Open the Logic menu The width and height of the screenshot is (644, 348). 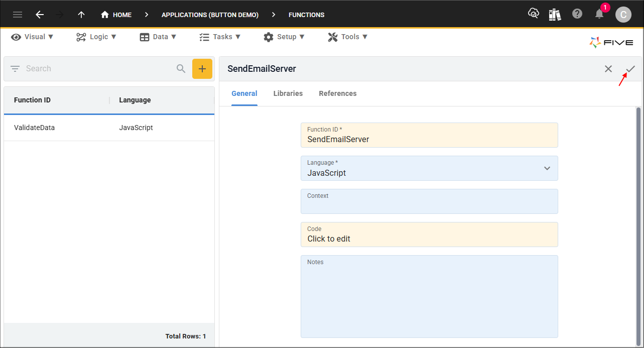coord(96,37)
